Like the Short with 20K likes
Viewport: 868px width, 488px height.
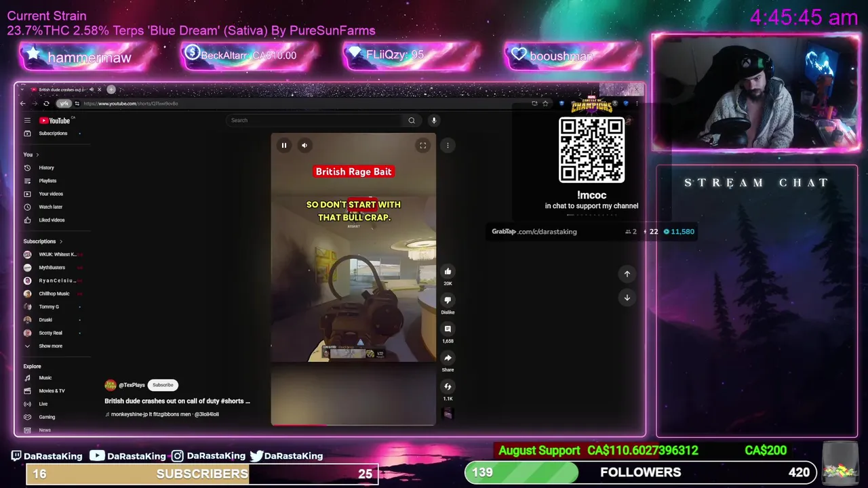(x=448, y=272)
